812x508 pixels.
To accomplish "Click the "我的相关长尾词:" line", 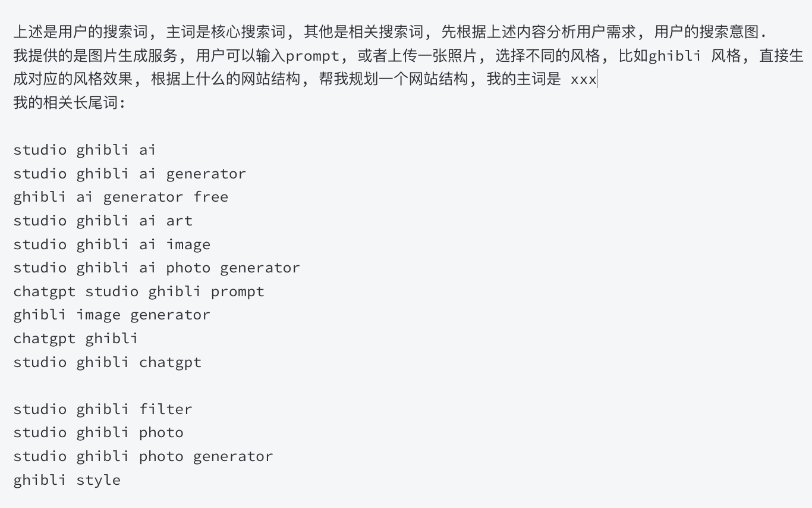I will pyautogui.click(x=69, y=102).
